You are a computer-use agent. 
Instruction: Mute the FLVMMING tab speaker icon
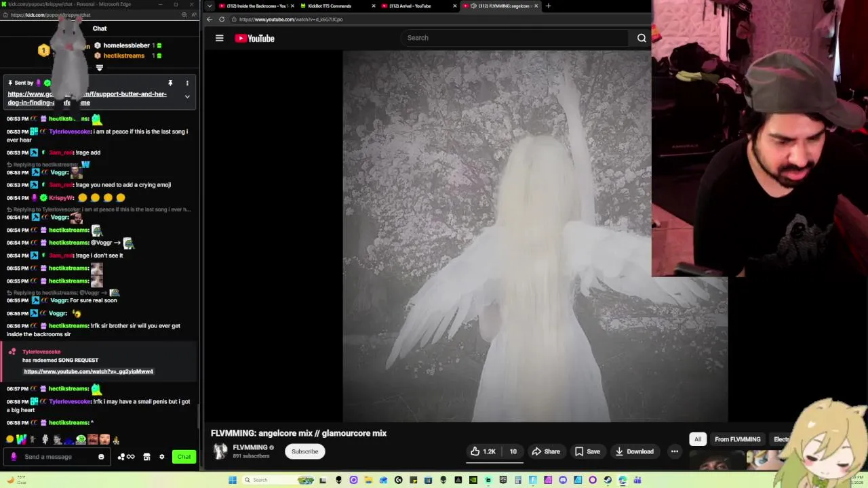click(x=473, y=6)
